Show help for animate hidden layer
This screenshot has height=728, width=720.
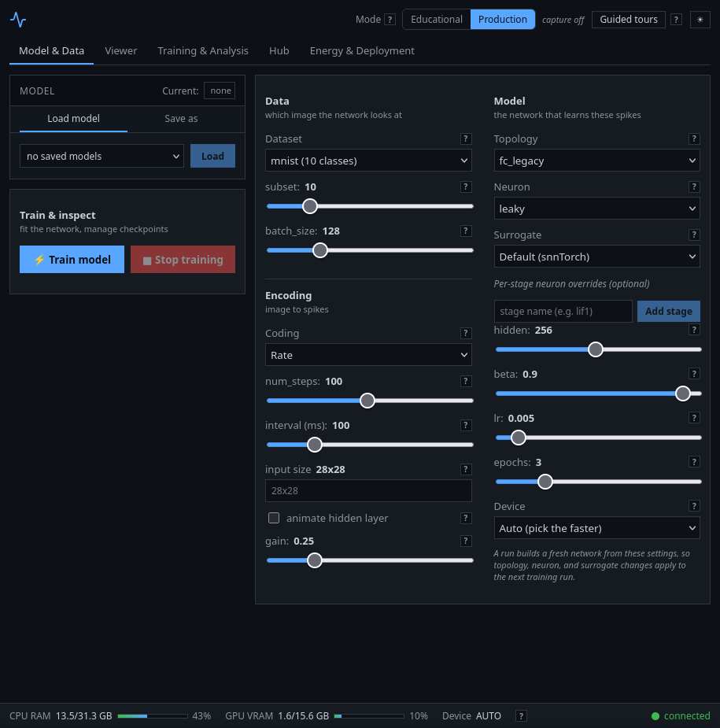[466, 518]
